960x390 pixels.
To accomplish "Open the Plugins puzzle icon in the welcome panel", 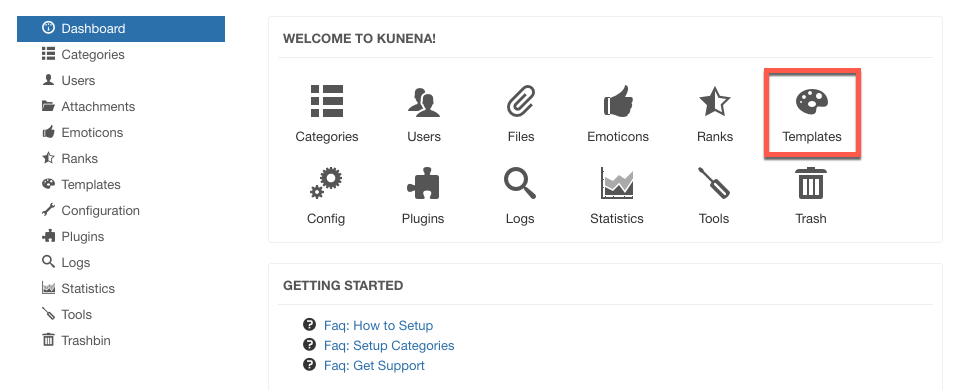I will click(423, 183).
